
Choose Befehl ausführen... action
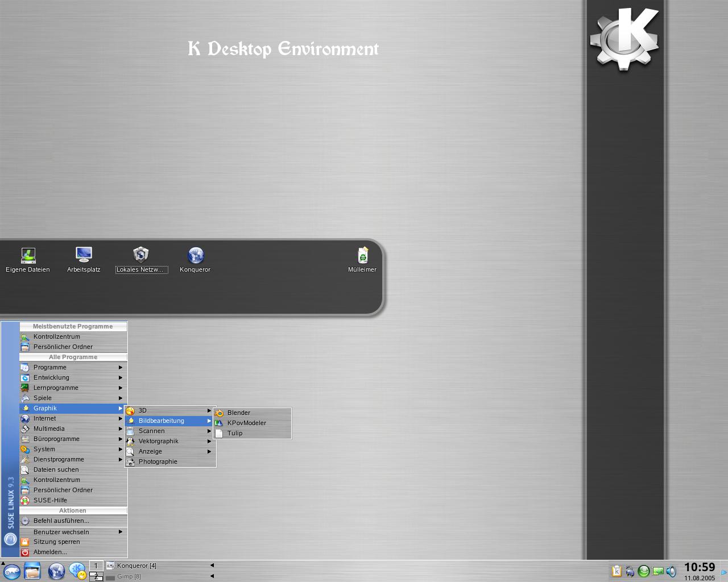(73, 521)
